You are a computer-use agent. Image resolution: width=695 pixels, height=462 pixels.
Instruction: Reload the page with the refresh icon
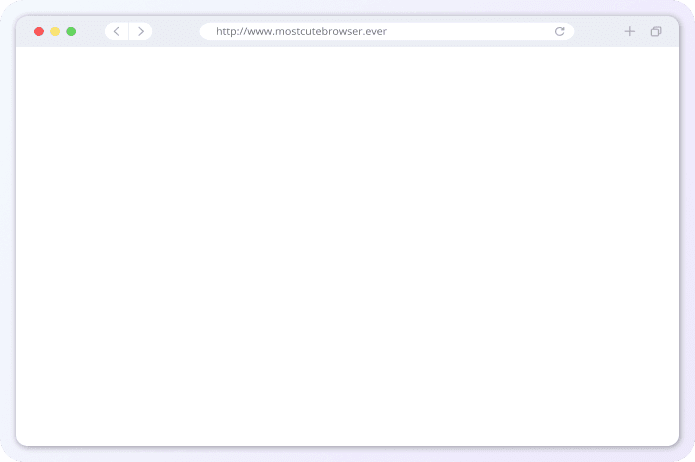click(x=560, y=31)
